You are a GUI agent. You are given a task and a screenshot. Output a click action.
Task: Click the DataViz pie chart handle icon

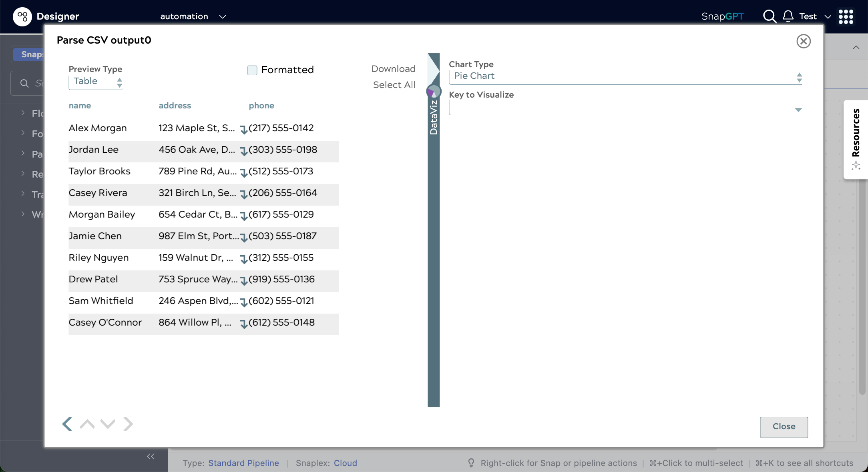(433, 92)
